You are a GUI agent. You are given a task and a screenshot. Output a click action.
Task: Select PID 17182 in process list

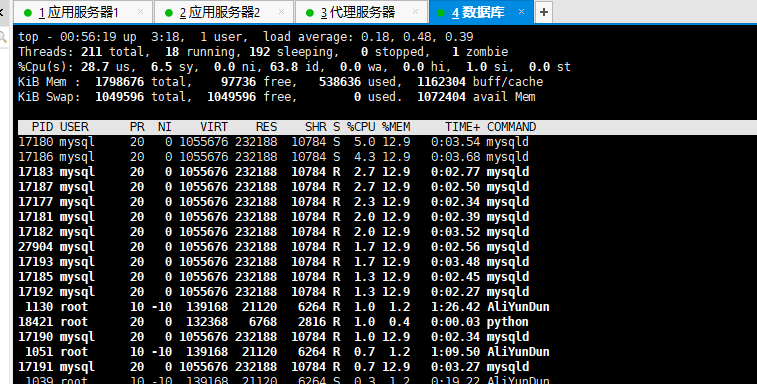click(36, 232)
